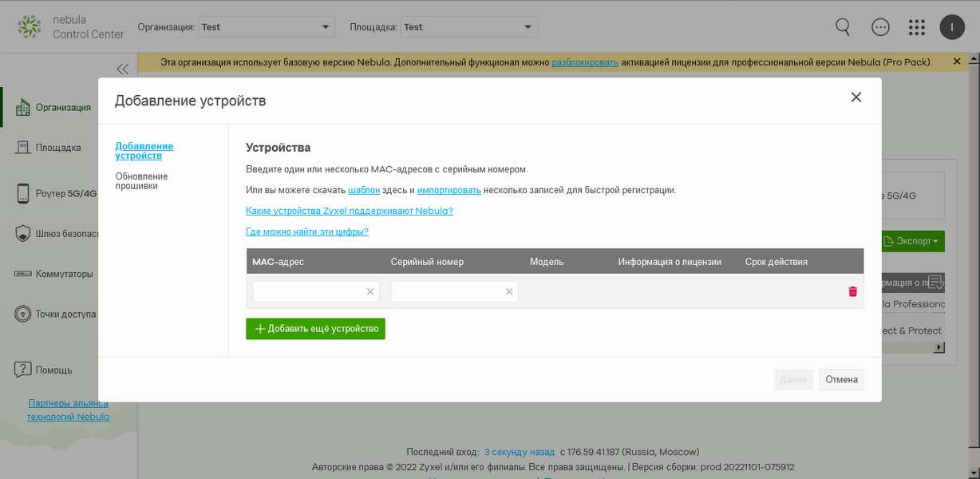The width and height of the screenshot is (980, 479).
Task: Open Какие устройства Zyxel поддерживают Nebula link
Action: point(350,211)
